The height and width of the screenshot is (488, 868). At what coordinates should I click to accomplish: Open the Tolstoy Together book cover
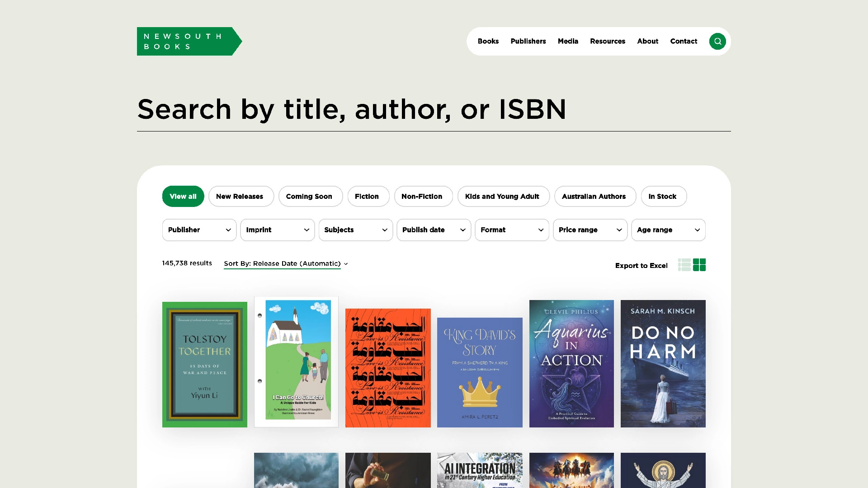coord(205,364)
